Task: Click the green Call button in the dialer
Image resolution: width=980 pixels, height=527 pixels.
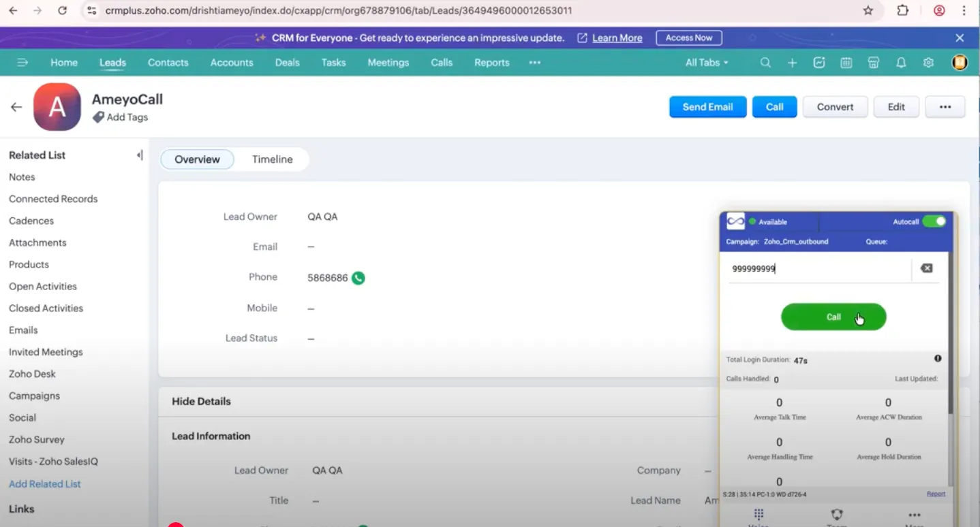Action: point(833,317)
